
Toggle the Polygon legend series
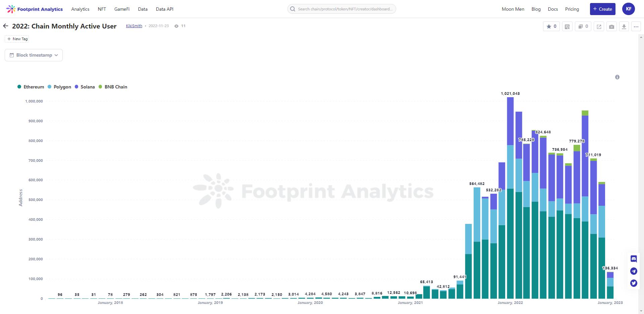pos(59,87)
